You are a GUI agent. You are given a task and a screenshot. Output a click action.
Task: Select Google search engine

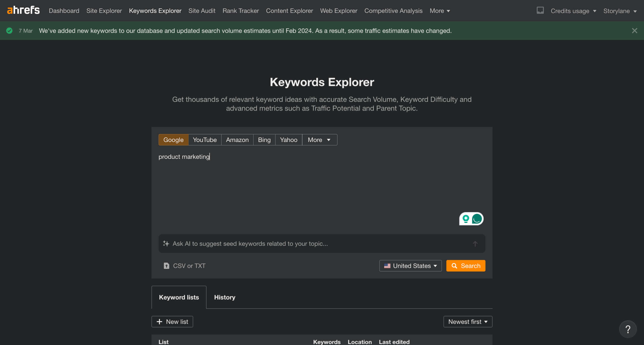pyautogui.click(x=173, y=140)
